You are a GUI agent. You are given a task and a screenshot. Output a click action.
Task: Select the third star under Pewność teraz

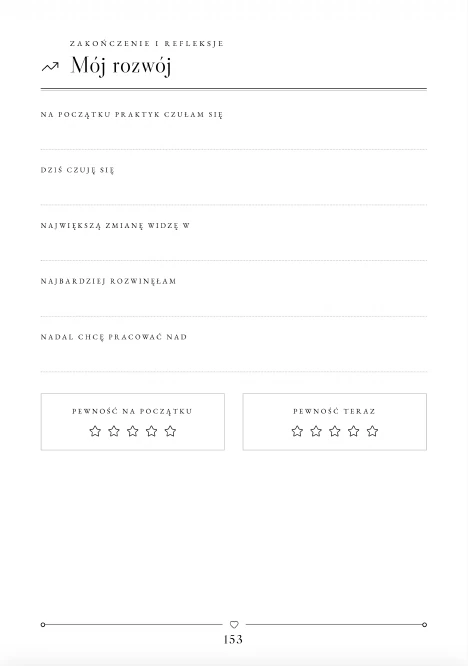335,431
